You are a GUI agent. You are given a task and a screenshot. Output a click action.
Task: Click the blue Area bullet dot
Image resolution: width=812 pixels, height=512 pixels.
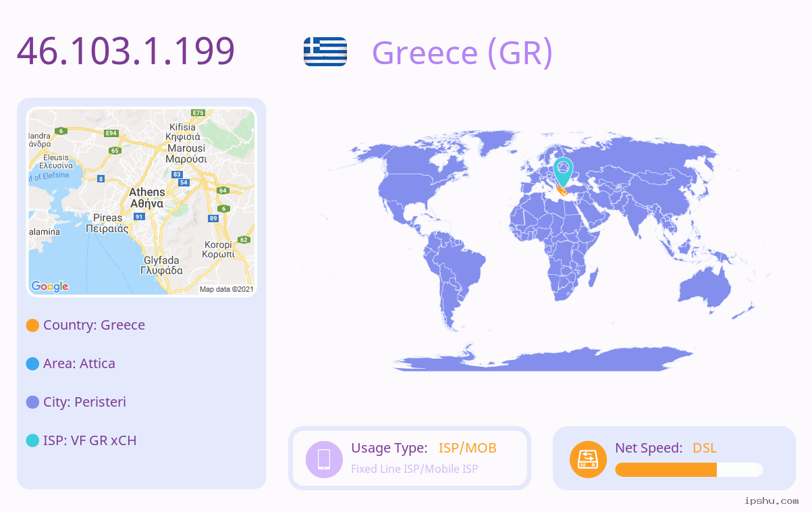point(32,364)
